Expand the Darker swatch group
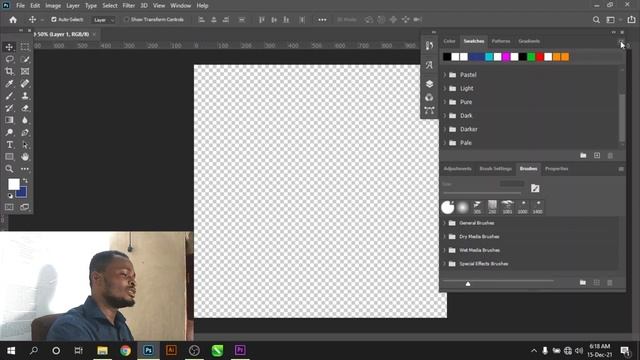The height and width of the screenshot is (360, 640). tap(445, 129)
